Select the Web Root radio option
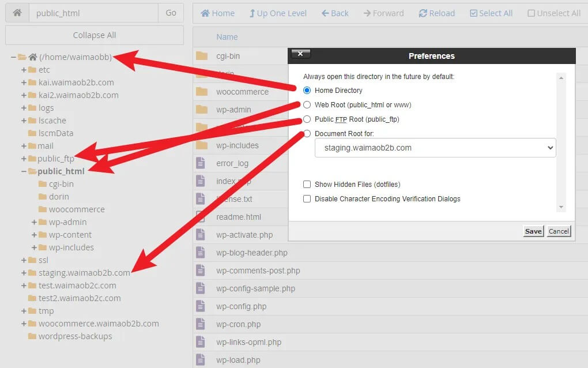The image size is (588, 368). [x=307, y=105]
